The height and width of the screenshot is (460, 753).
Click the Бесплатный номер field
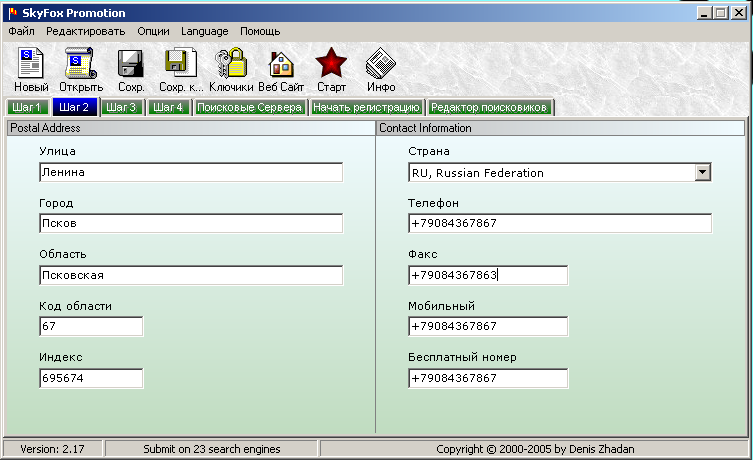(x=488, y=378)
